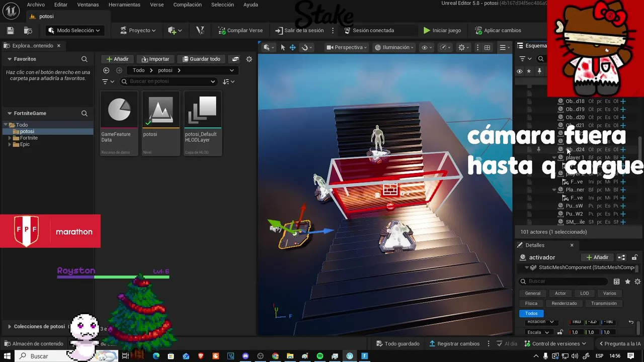Click Importar button
The height and width of the screenshot is (362, 644).
[155, 59]
